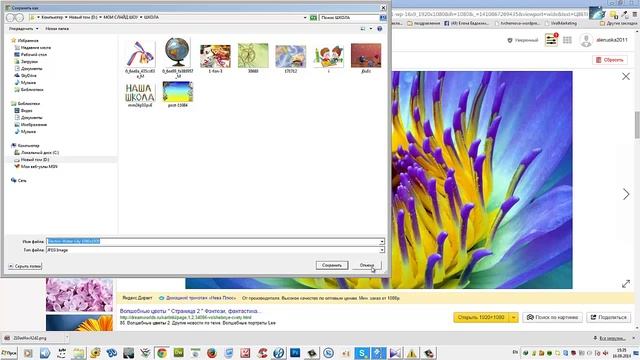The width and height of the screenshot is (640, 360).
Task: Click the back arrow in save dialog
Action: coord(10,18)
